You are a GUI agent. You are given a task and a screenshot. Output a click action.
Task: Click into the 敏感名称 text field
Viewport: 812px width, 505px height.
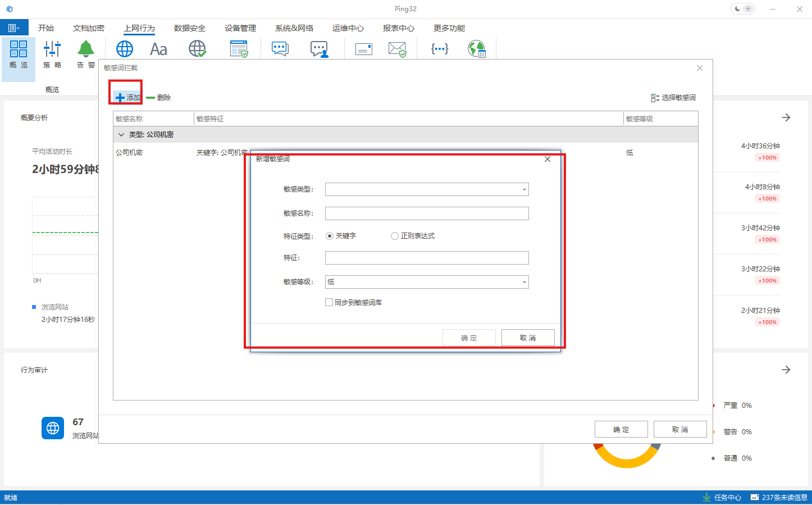click(x=427, y=213)
